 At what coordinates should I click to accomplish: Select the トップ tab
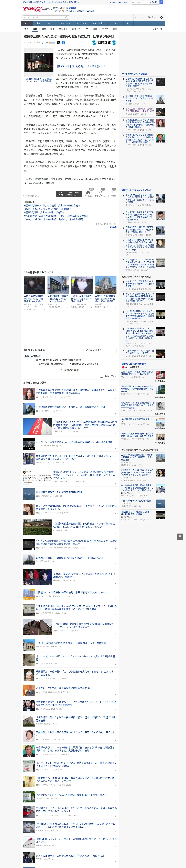click(27, 24)
